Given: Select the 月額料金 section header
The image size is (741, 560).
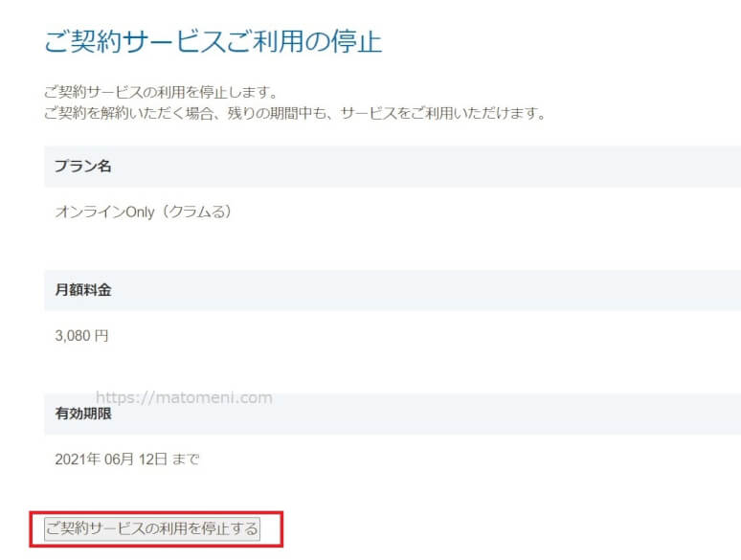Looking at the screenshot, I should (83, 289).
